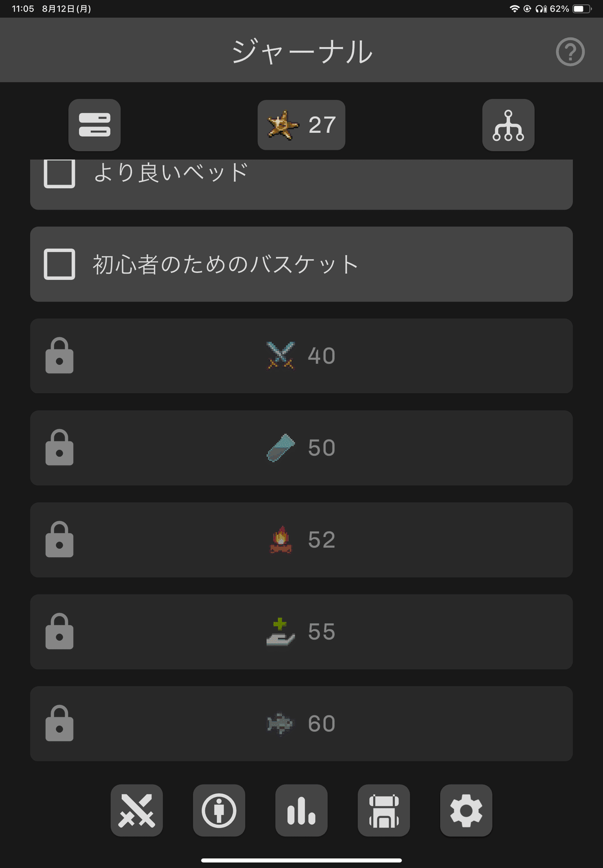
Task: Open the backpack inventory
Action: 383,810
